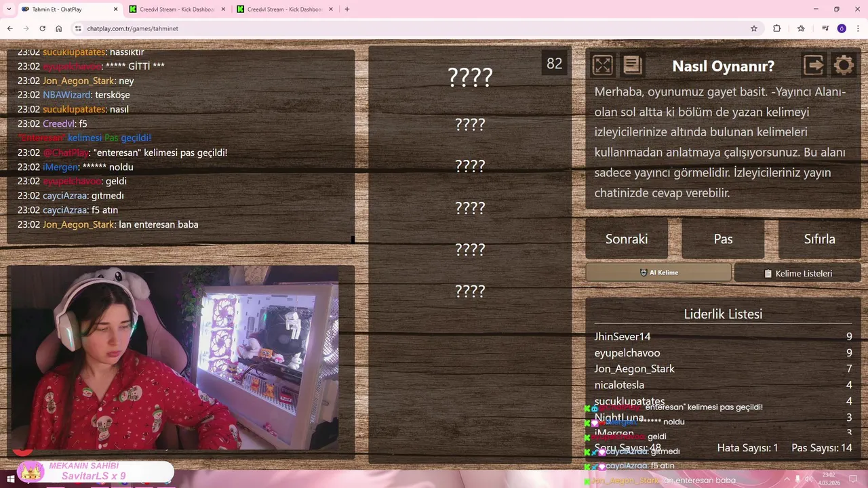Close the first Creedvl Stream tab
Screen dimensions: 868x488
tap(223, 9)
